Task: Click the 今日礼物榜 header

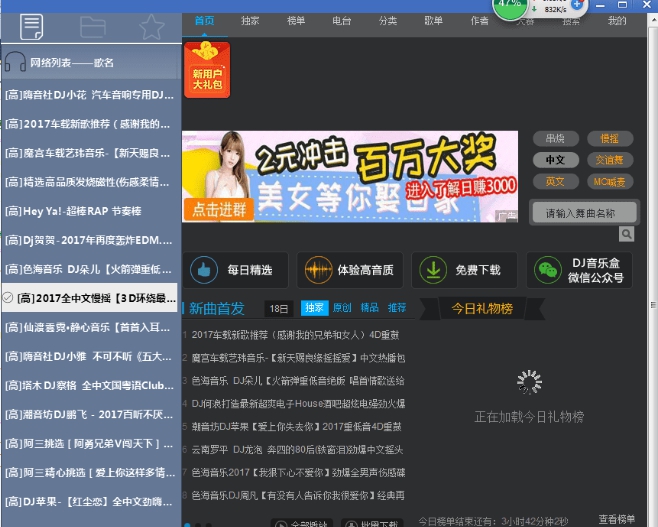Action: [482, 308]
